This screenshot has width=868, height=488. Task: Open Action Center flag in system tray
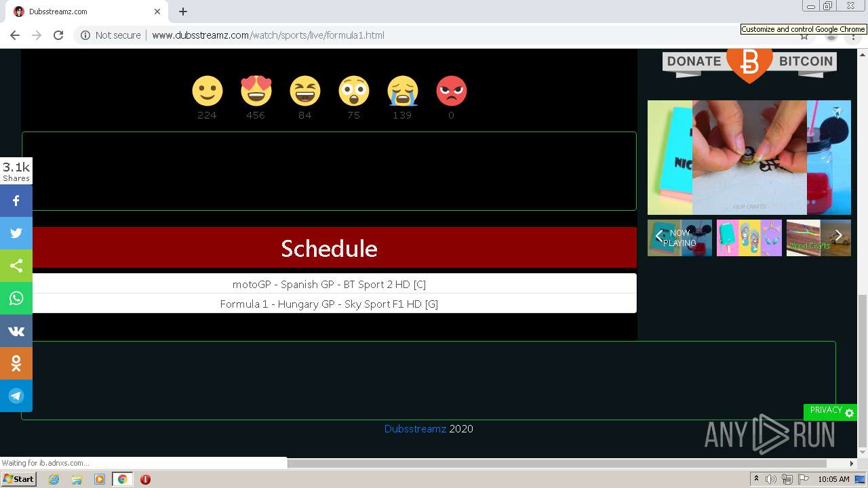pos(803,479)
